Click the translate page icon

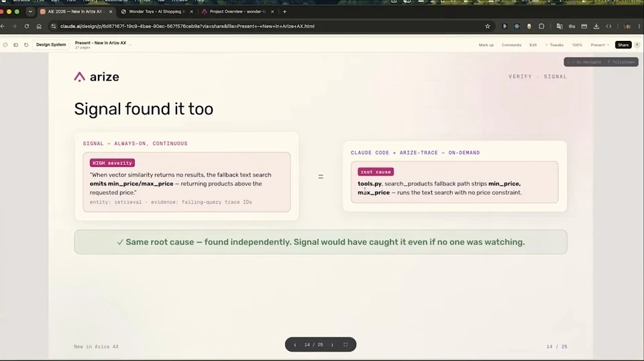(559, 26)
